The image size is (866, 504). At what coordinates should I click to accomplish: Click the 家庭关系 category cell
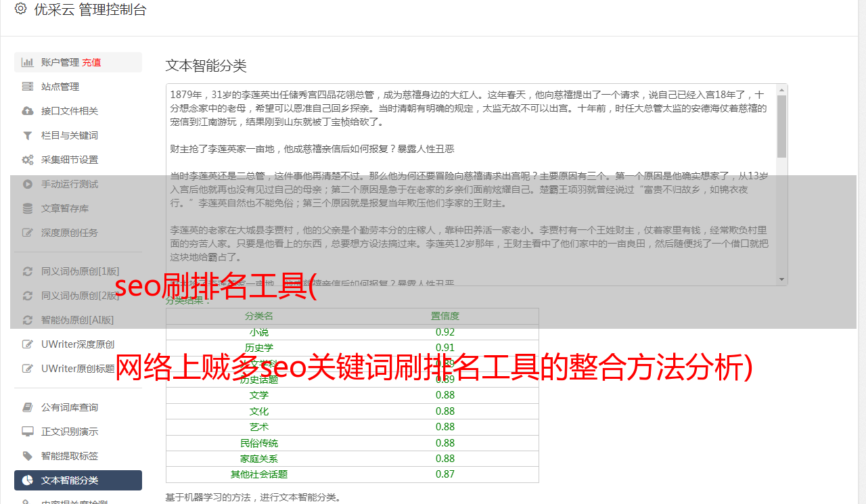[x=259, y=459]
